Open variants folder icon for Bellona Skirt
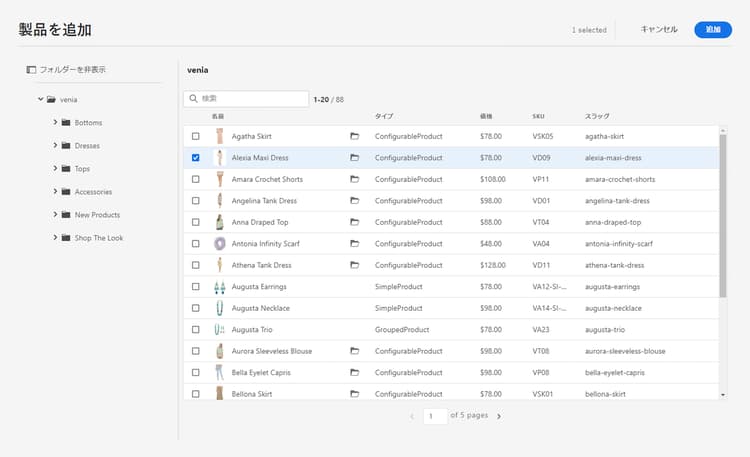Image resolution: width=750 pixels, height=457 pixels. [x=354, y=394]
